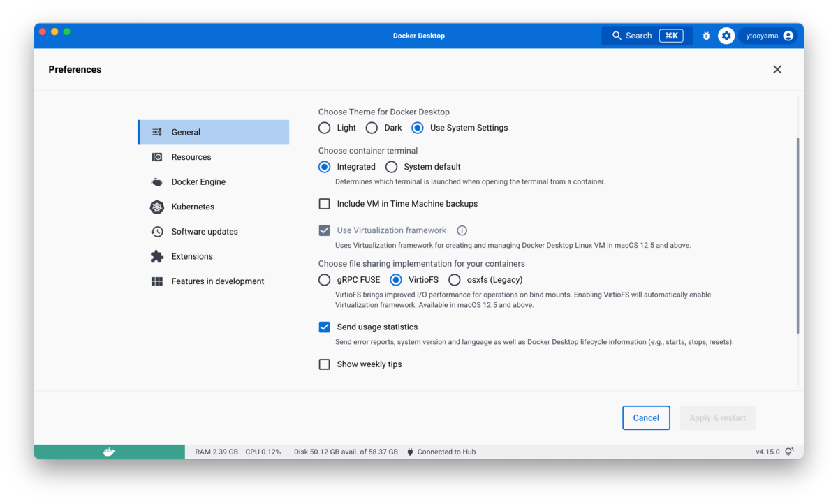This screenshot has height=504, width=838.
Task: Choose the Integrated container terminal
Action: (x=325, y=167)
